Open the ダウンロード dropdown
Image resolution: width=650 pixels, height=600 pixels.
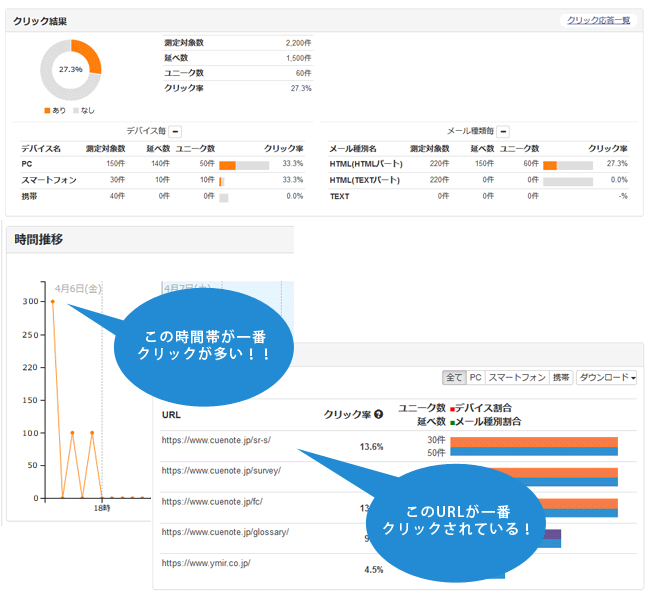pos(606,377)
